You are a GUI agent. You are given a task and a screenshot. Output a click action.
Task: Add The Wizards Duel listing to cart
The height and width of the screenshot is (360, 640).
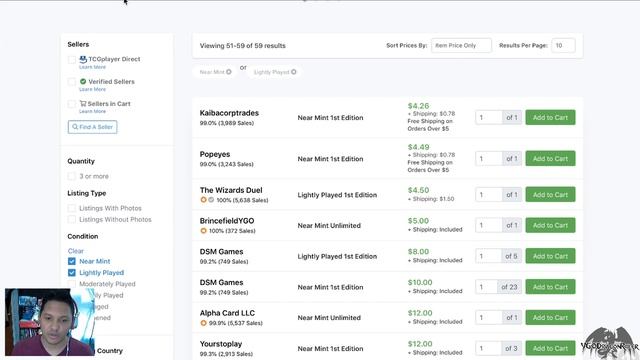(550, 195)
